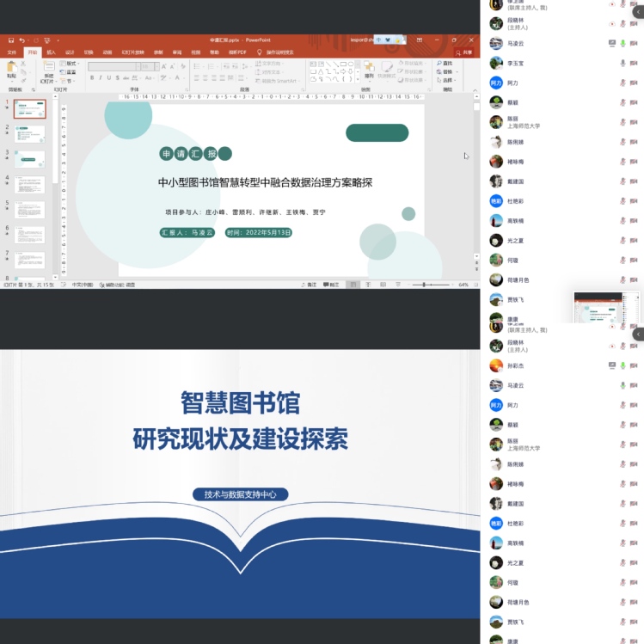The height and width of the screenshot is (644, 644).
Task: Toggle 孙彩杰's green microphone in lower list
Action: 622,365
